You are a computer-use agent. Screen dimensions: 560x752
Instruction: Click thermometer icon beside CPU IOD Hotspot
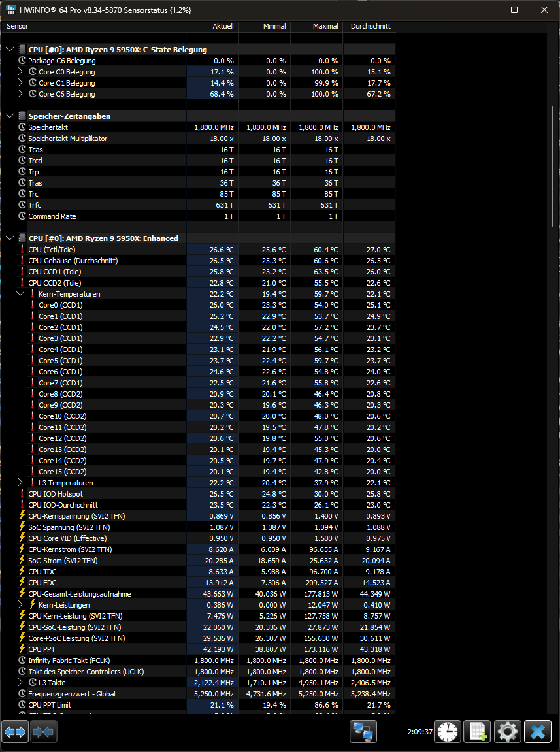tap(22, 493)
